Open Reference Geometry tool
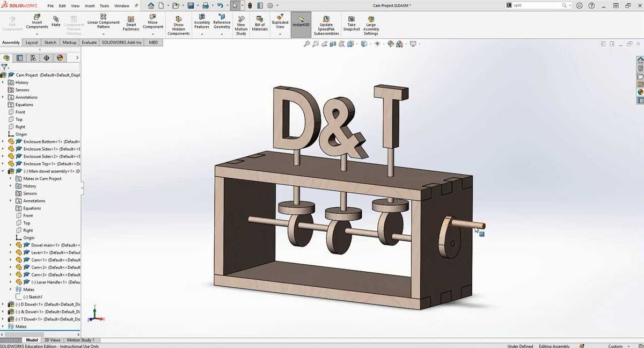Viewport: 644px width, 348px height. [x=222, y=21]
